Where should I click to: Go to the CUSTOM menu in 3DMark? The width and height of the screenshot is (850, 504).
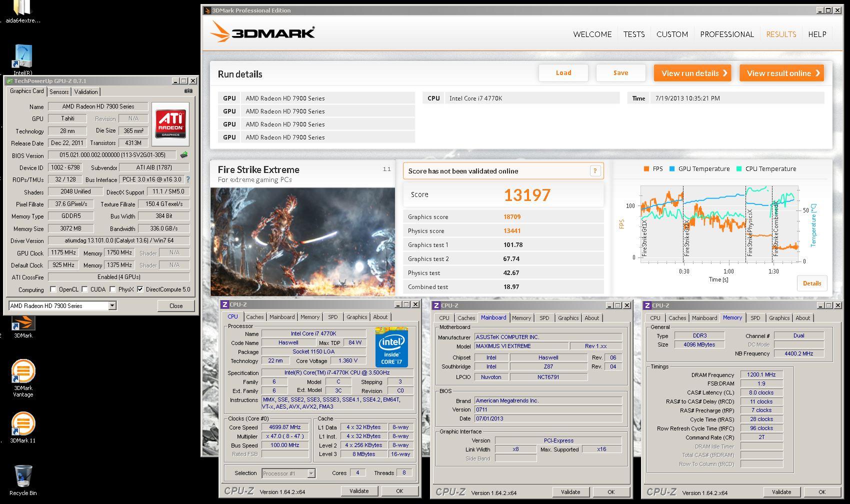point(672,34)
